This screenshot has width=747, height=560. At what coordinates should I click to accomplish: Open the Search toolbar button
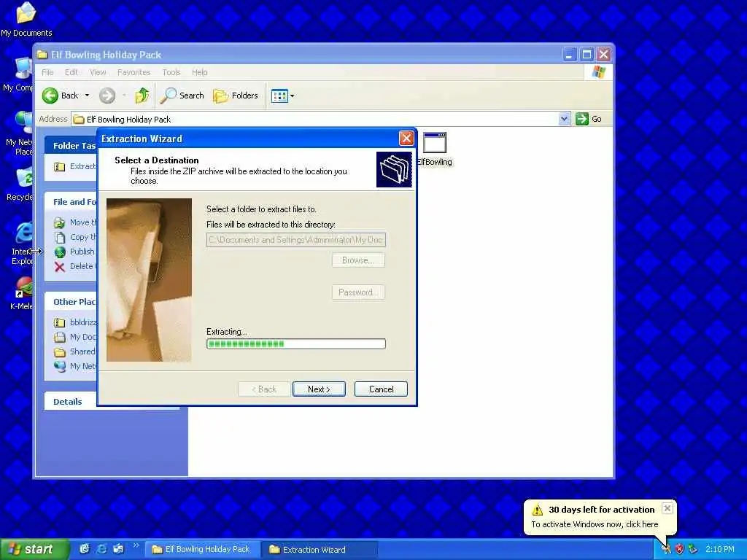pyautogui.click(x=182, y=96)
